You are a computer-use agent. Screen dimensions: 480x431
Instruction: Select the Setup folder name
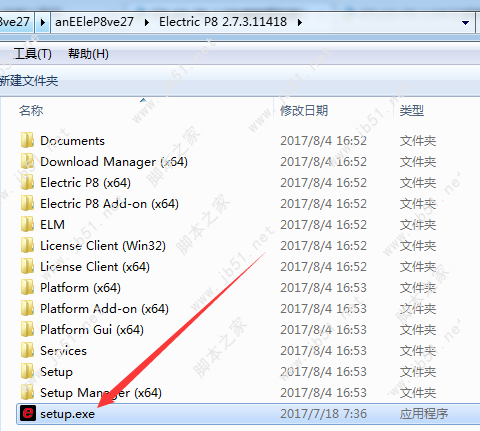56,372
